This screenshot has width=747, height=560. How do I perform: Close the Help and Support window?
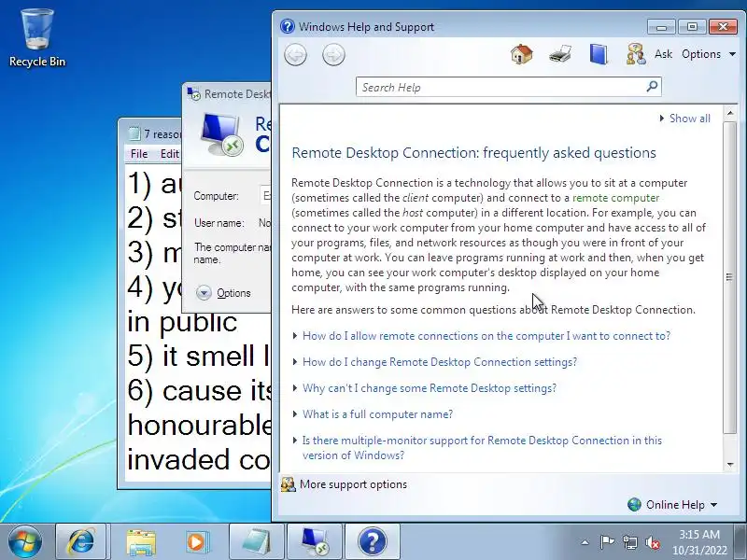point(723,26)
